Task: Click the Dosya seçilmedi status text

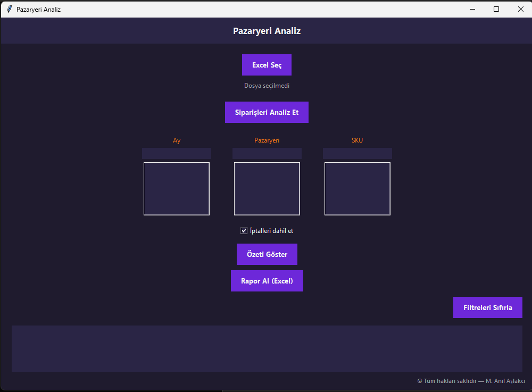Action: (267, 86)
